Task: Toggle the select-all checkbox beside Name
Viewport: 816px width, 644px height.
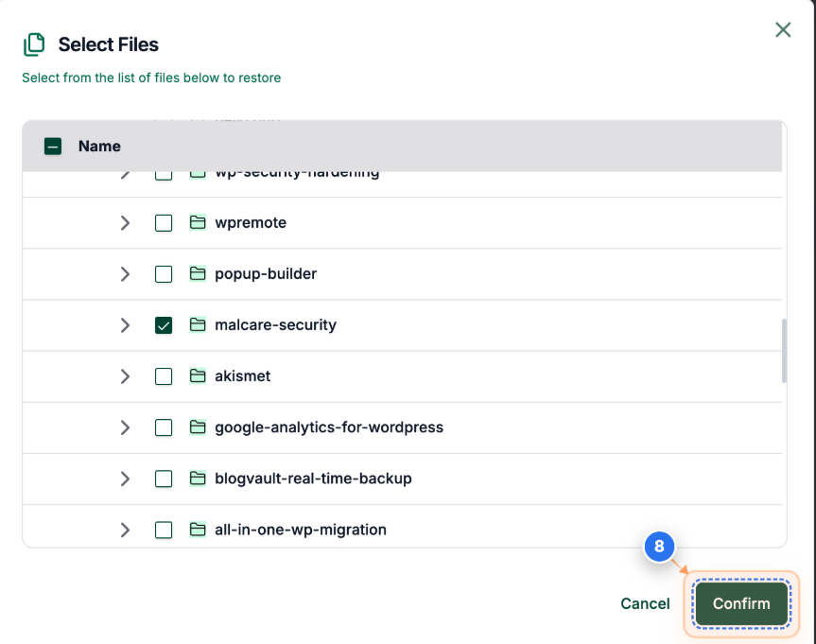Action: click(x=53, y=147)
